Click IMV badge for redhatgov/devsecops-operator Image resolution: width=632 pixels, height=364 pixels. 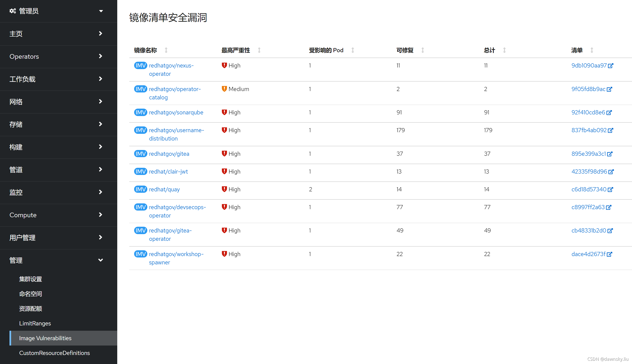coord(141,207)
